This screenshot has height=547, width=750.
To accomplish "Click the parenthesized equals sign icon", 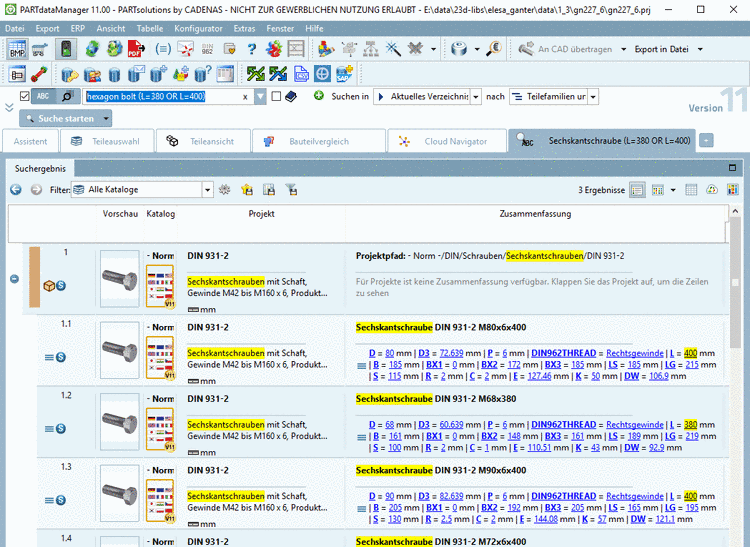I will (x=163, y=49).
